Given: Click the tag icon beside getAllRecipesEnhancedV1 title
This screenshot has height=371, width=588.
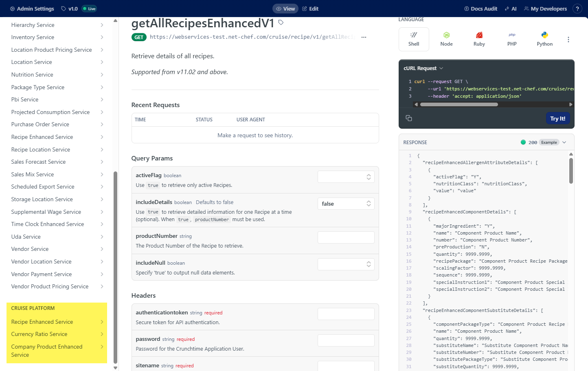Looking at the screenshot, I should click(281, 22).
